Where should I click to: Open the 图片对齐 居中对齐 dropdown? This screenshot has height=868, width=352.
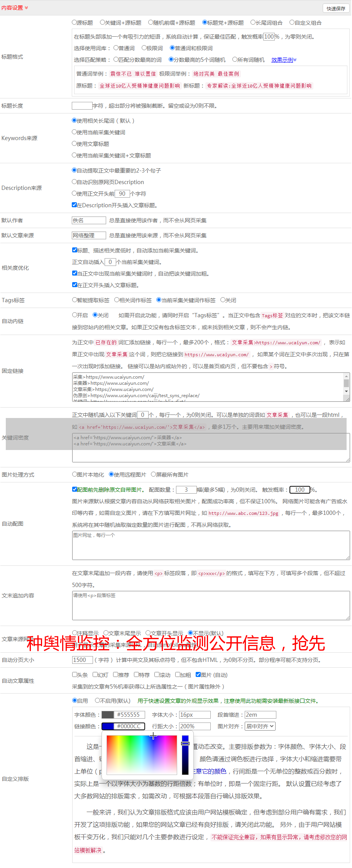pos(261,726)
